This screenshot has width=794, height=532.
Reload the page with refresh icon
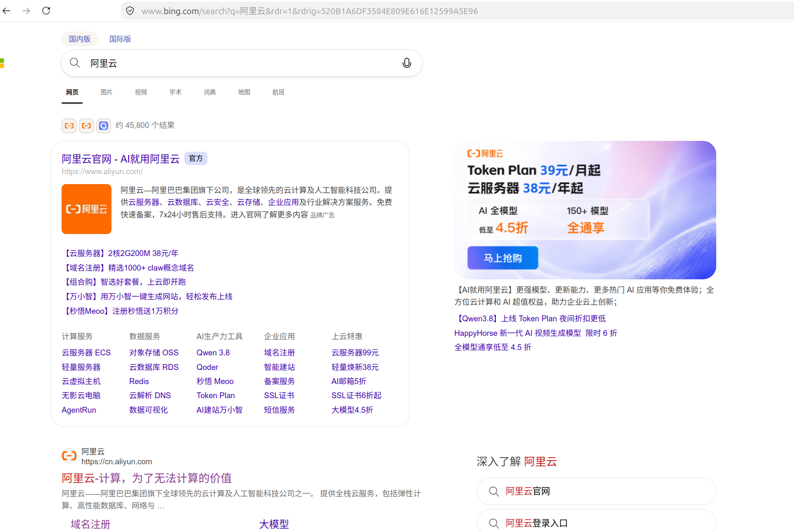tap(46, 11)
